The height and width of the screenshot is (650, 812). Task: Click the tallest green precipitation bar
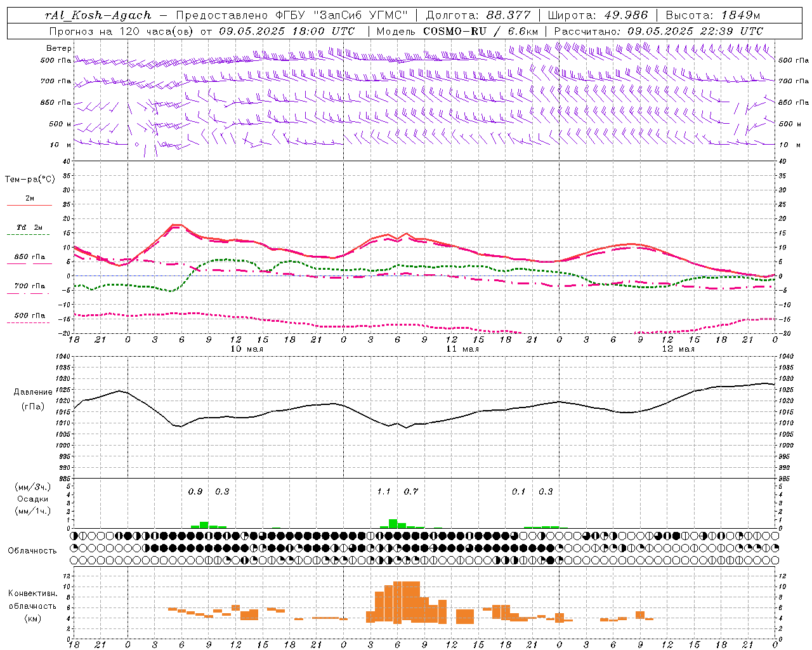pyautogui.click(x=393, y=524)
